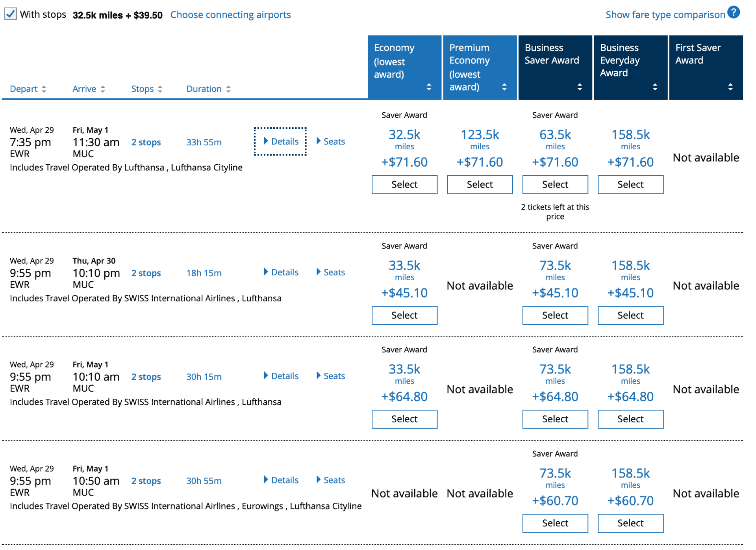Select Economy 33.5k fare with +$45.10
The image size is (756, 550).
[404, 315]
